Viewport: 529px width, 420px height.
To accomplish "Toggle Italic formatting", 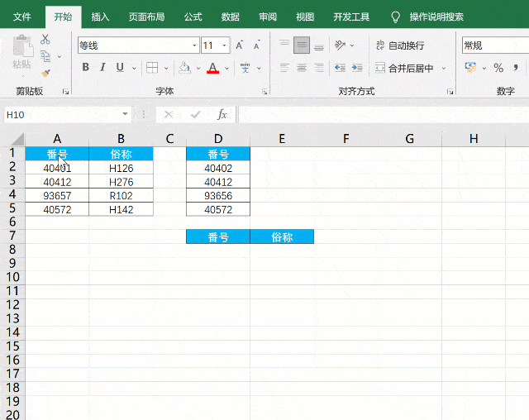I will (102, 68).
